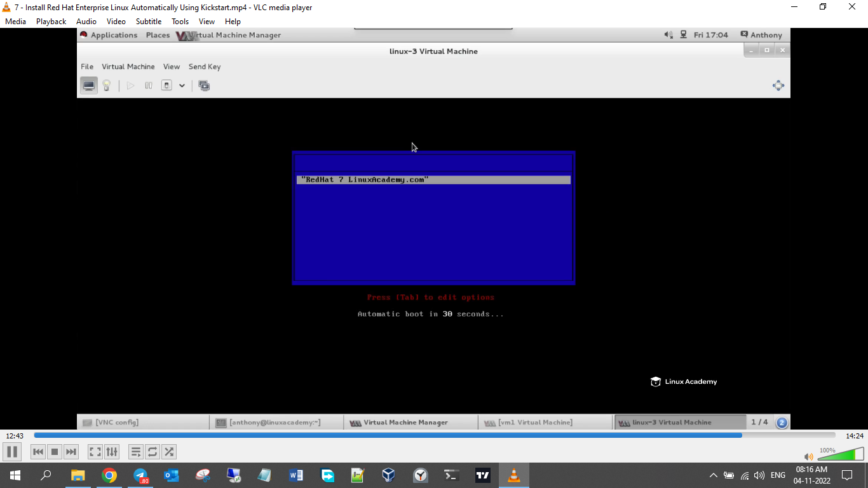Switch to vm1 Virtual Machine window

(545, 422)
